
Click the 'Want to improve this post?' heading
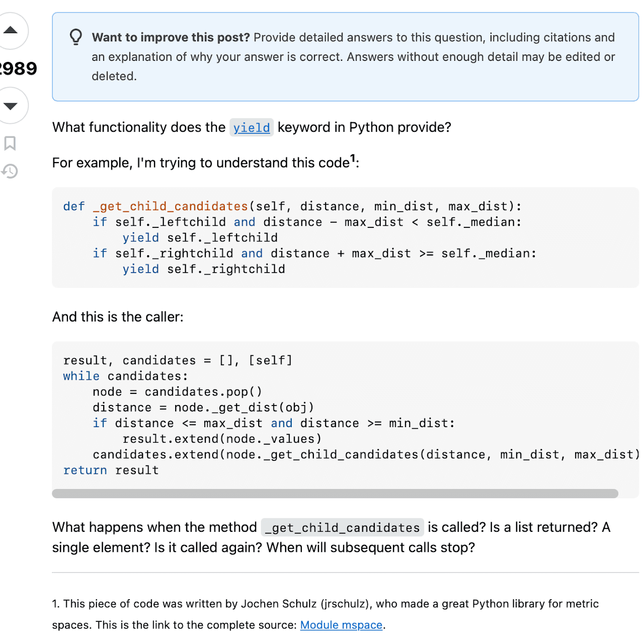(x=171, y=38)
